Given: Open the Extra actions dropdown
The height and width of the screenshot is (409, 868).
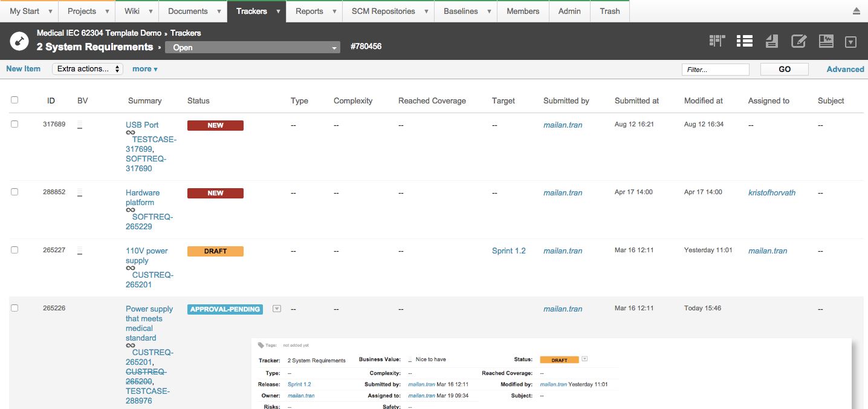Looking at the screenshot, I should pyautogui.click(x=88, y=69).
